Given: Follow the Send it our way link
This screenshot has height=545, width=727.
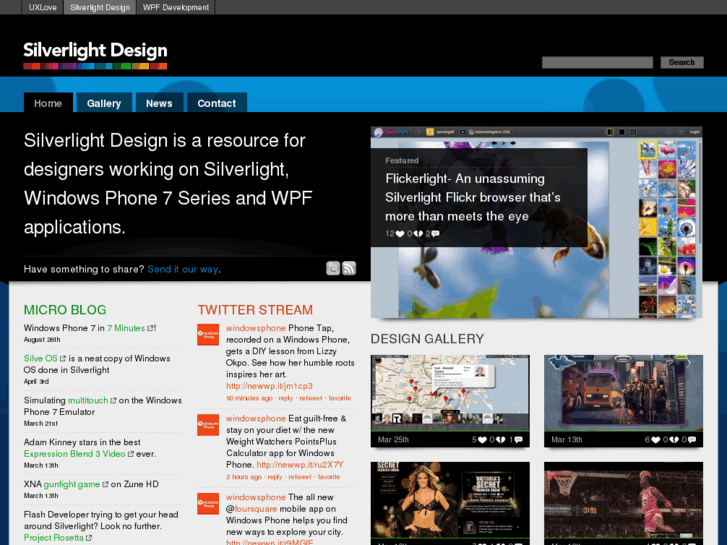Looking at the screenshot, I should (x=183, y=269).
